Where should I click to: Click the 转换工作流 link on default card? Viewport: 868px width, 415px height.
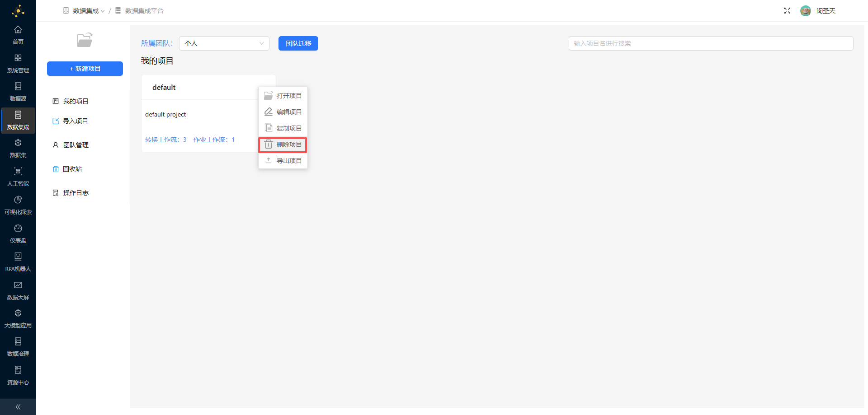point(165,140)
